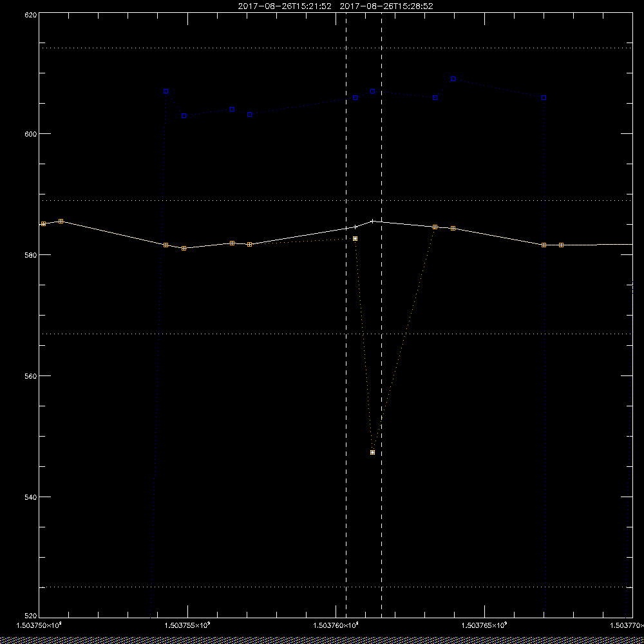644x644 pixels.
Task: Click the 2017-08-26T15:21:52 start timestamp title
Action: 285,6
